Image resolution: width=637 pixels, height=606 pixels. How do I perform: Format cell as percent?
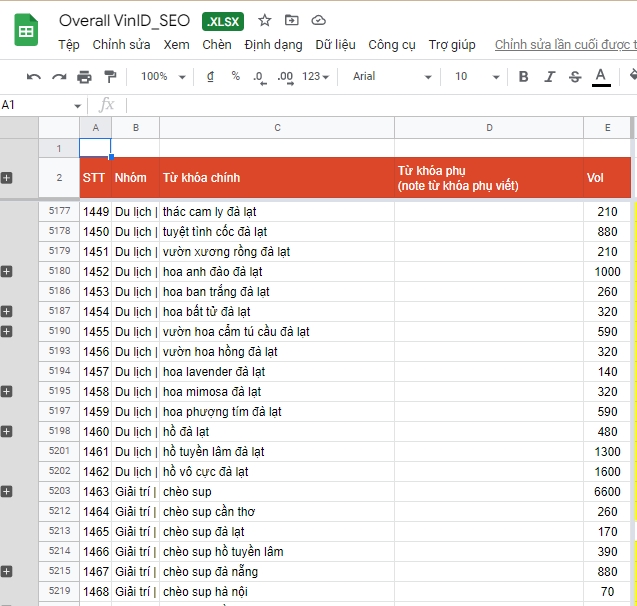[x=236, y=76]
